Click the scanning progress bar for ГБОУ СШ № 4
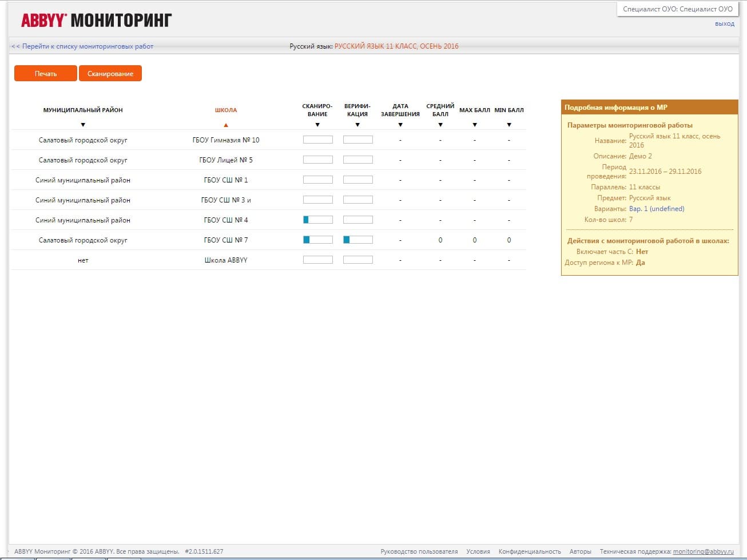The height and width of the screenshot is (560, 747). (x=318, y=220)
